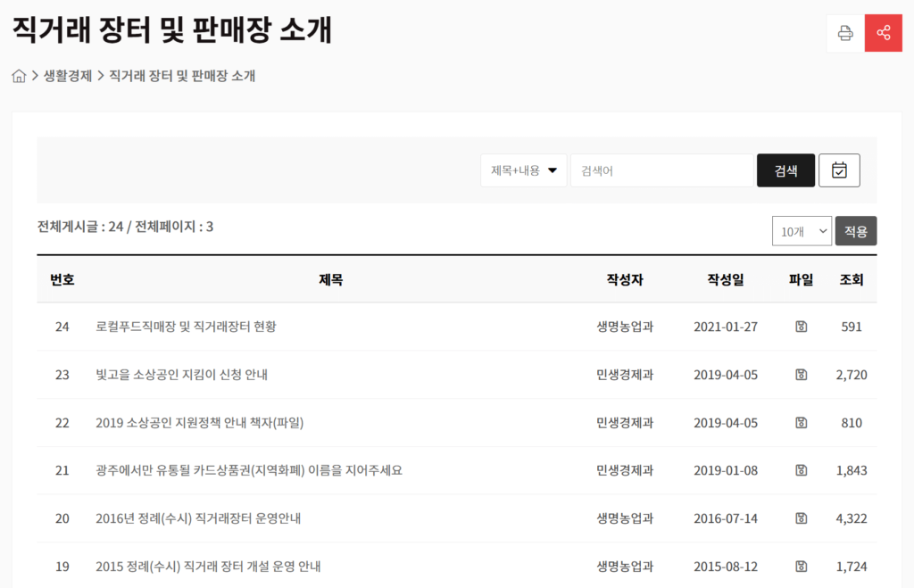Click view count 591
Screen dimensions: 914x588
point(851,327)
